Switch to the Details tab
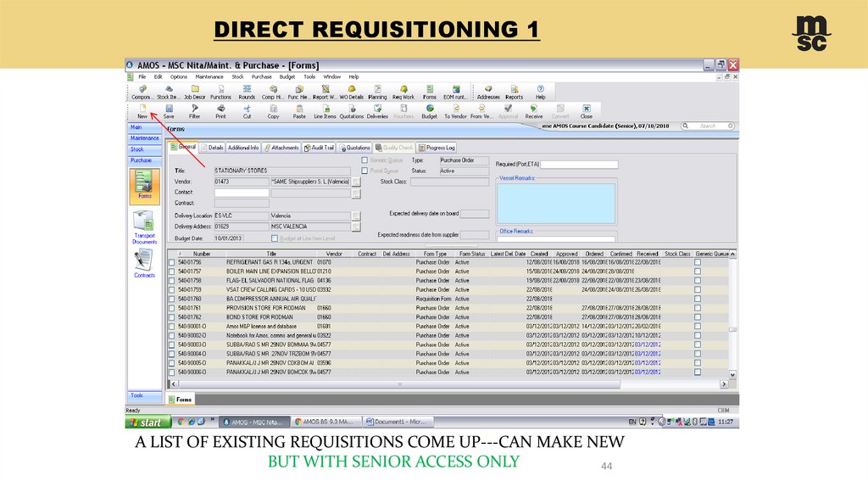 pyautogui.click(x=212, y=148)
